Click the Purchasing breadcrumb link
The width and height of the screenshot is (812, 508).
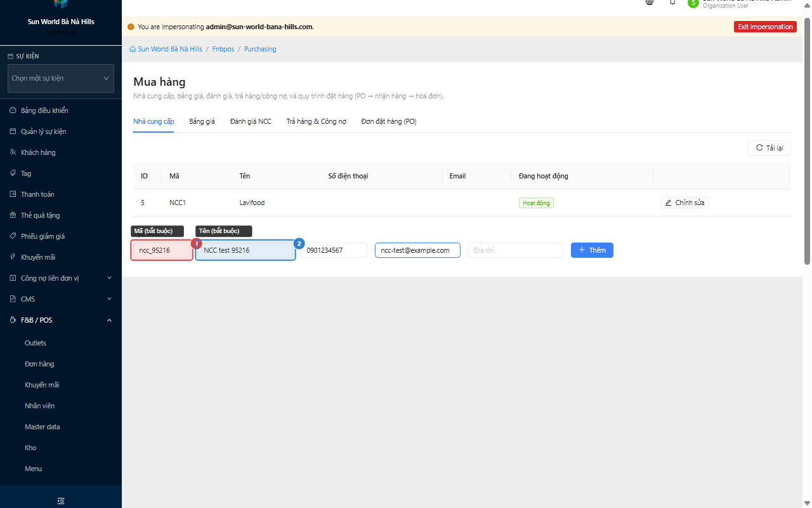(260, 49)
